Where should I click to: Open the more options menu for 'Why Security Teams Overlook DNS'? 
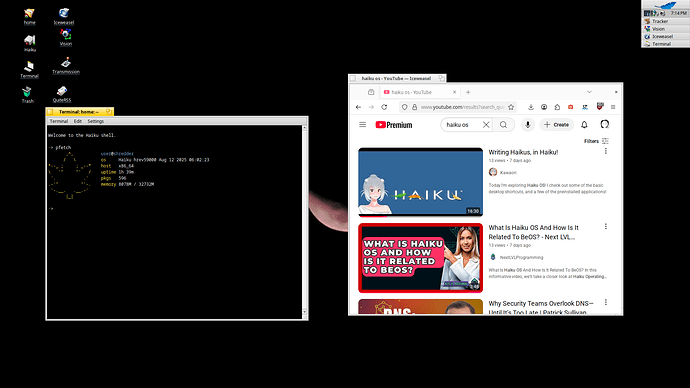[606, 302]
